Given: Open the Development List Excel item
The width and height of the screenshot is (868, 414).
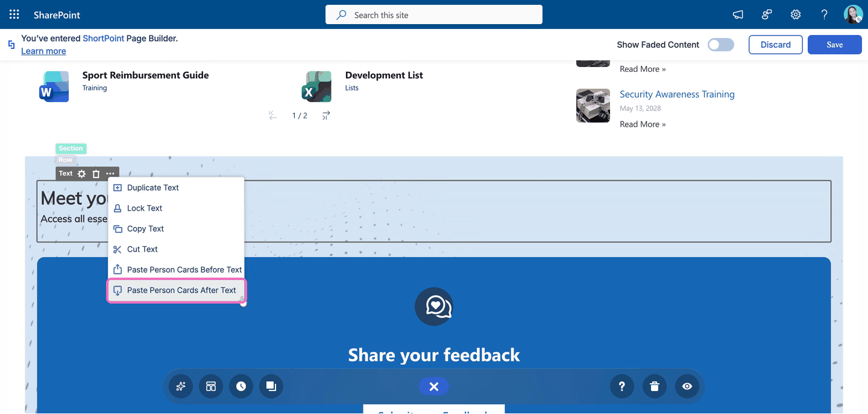Looking at the screenshot, I should [x=384, y=75].
